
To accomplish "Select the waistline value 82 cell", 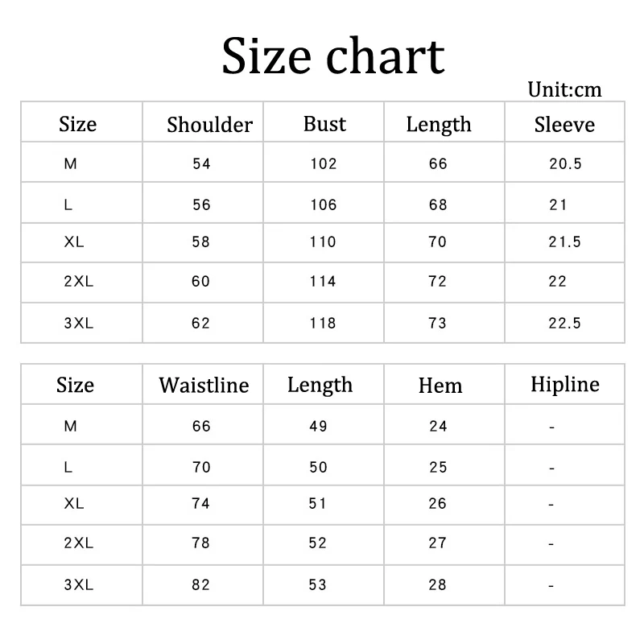I will tap(201, 585).
